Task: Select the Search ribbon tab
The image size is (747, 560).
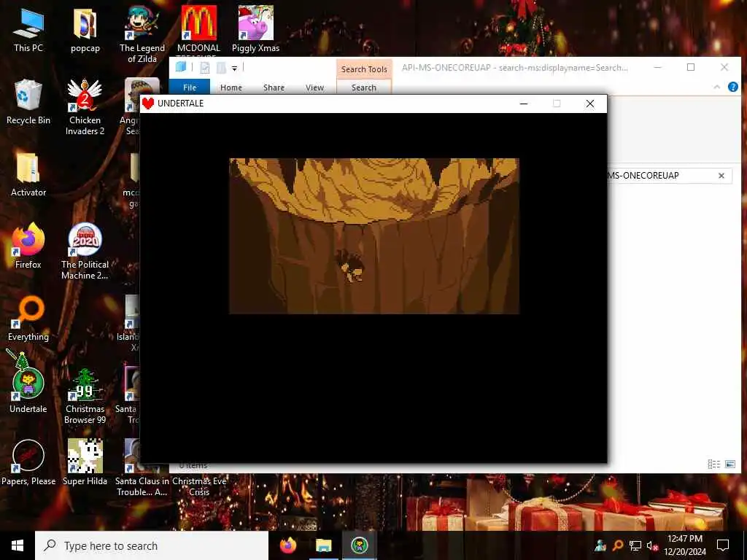Action: pyautogui.click(x=364, y=87)
